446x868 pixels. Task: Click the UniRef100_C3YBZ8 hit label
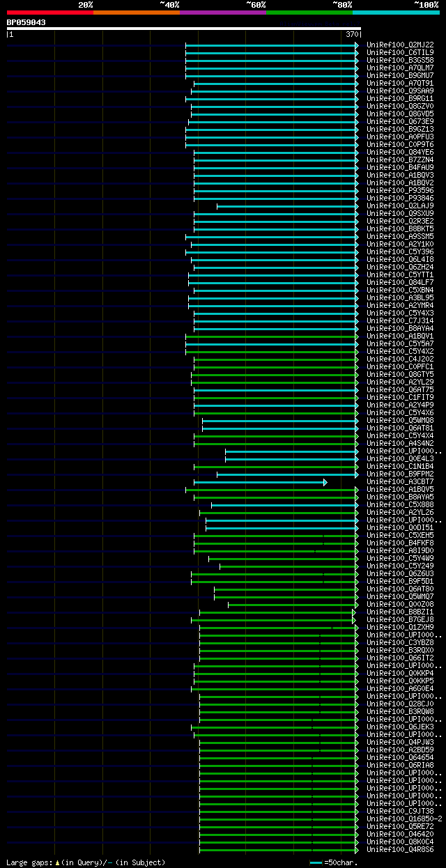[400, 642]
